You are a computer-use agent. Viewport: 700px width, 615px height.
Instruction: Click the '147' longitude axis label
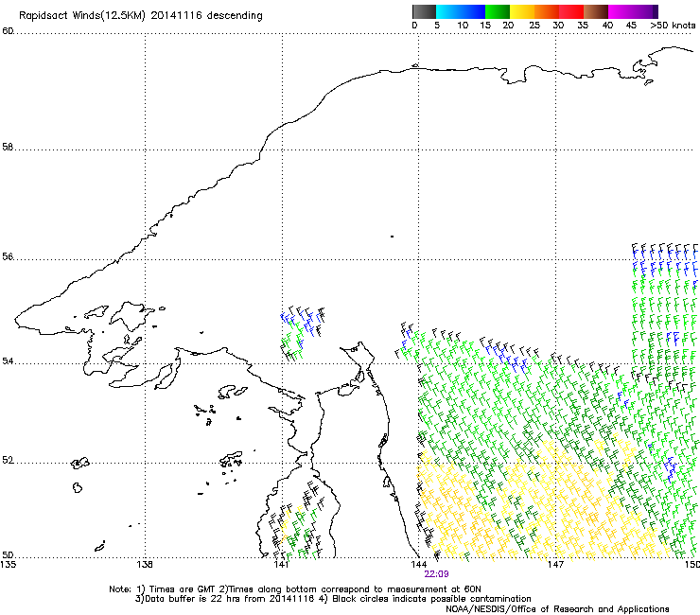pos(555,564)
